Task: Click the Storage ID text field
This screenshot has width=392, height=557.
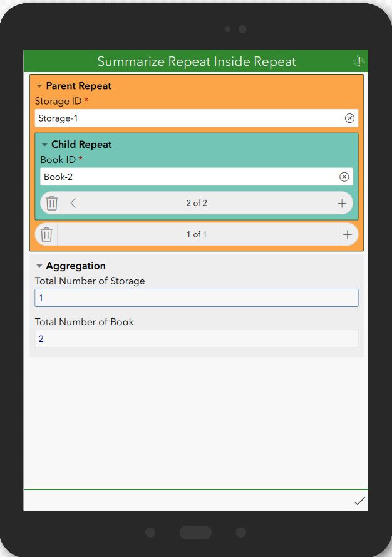Action: pos(197,118)
